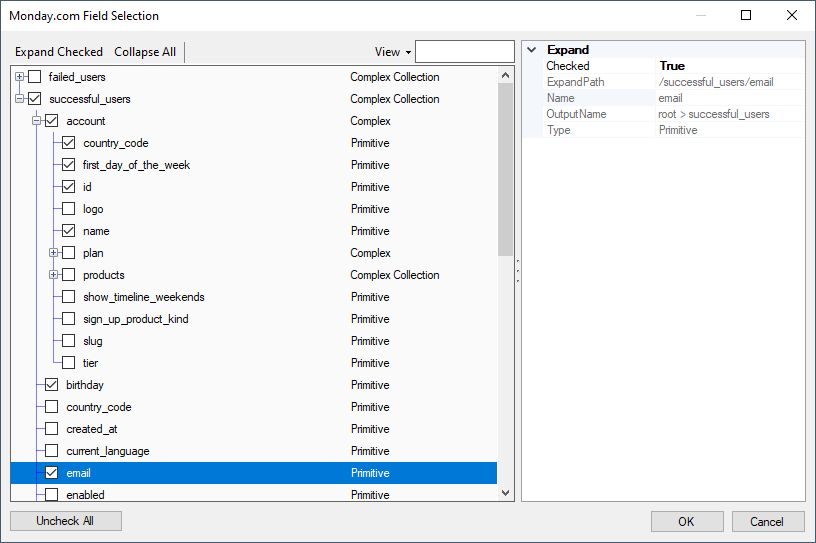This screenshot has width=816, height=543.
Task: Click the panel splitter grip dots
Action: tap(518, 271)
